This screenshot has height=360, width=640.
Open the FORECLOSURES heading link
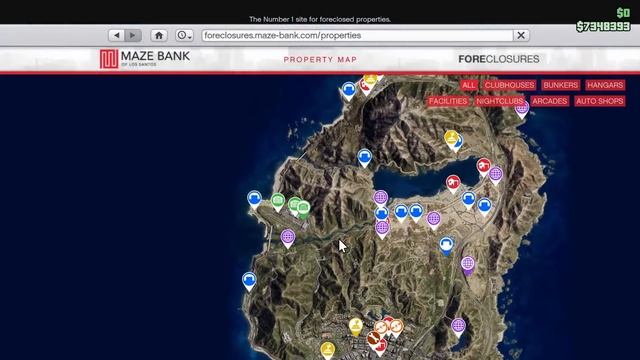click(x=499, y=59)
